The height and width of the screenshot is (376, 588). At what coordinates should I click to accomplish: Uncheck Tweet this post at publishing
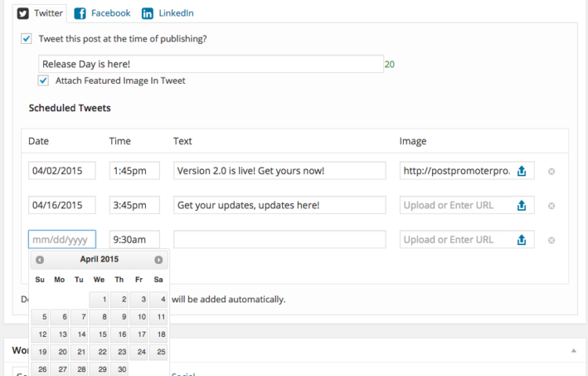point(26,38)
